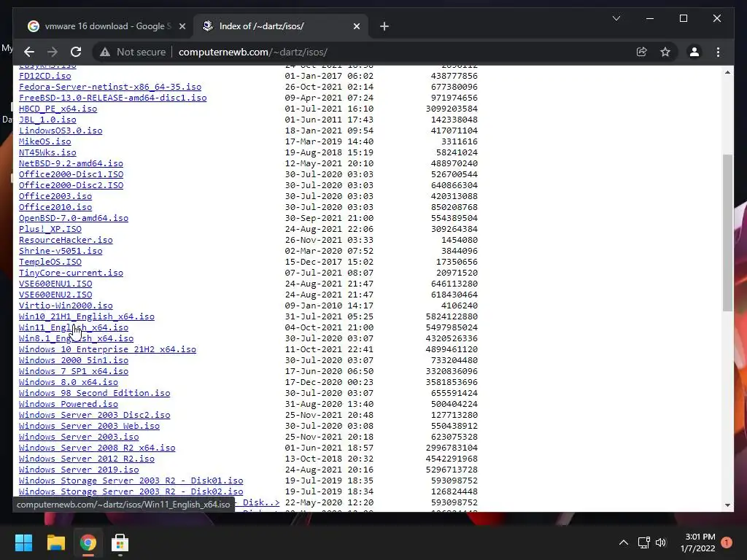Viewport: 747px width, 560px height.
Task: Bookmark this page with the star
Action: (665, 52)
